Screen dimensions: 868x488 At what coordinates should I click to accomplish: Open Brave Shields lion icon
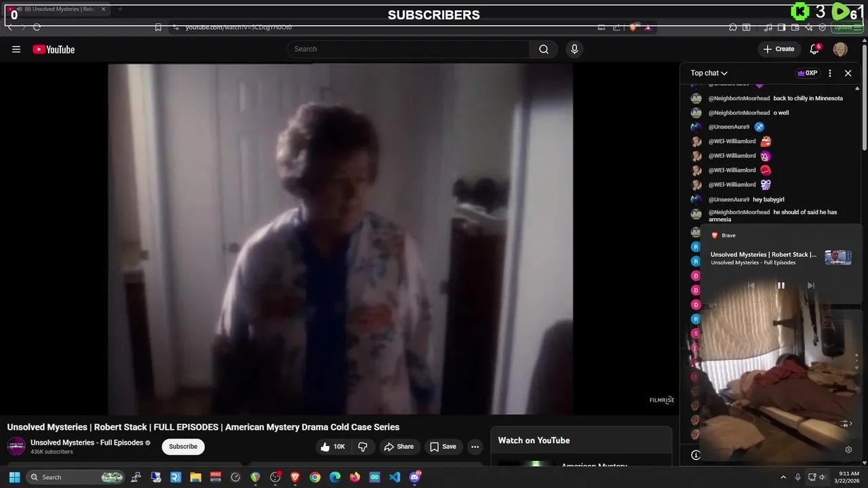[633, 27]
